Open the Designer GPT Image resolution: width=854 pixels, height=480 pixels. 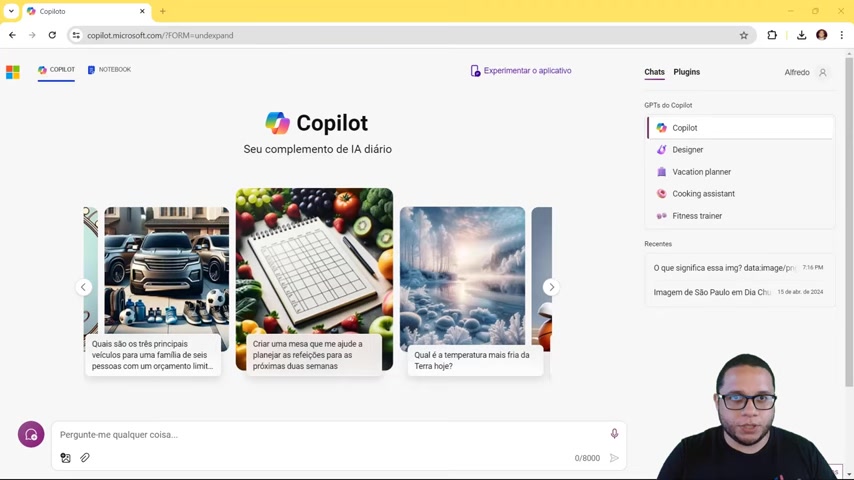[740, 150]
